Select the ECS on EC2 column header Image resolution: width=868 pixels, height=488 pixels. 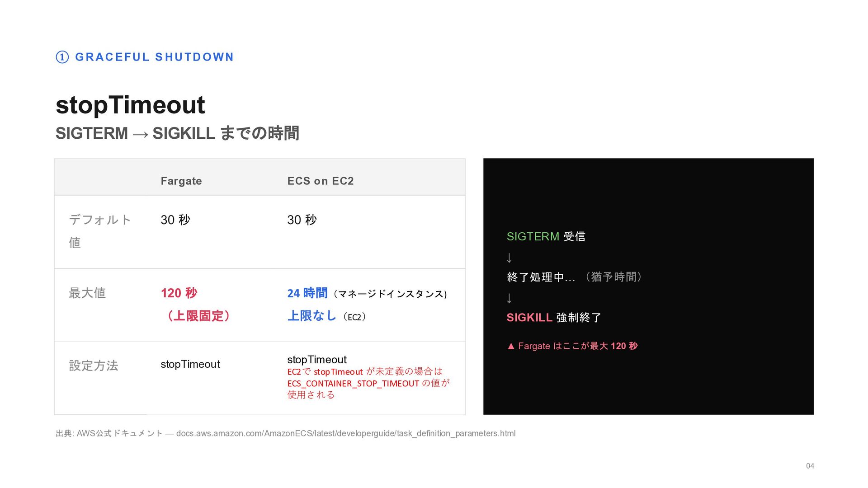point(320,181)
